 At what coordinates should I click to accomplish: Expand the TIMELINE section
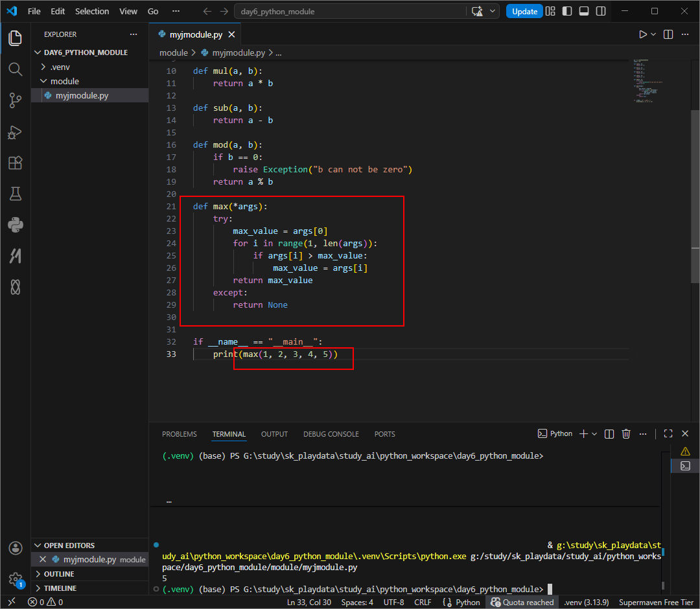pos(89,588)
